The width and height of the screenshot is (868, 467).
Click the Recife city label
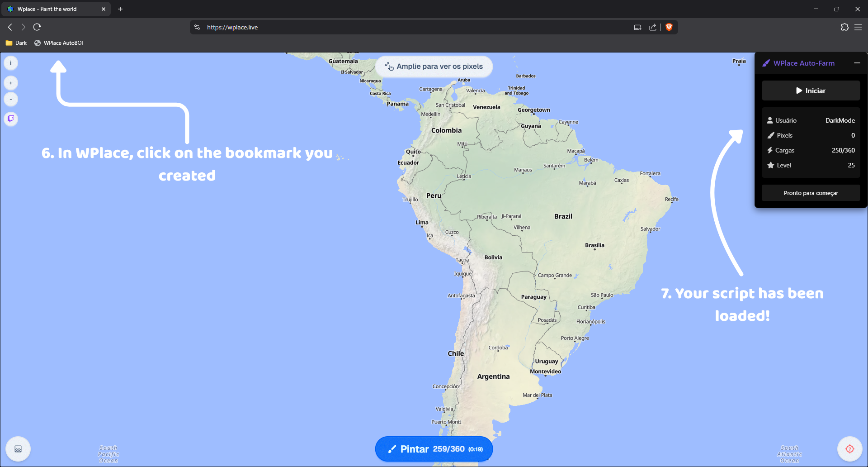pos(672,199)
